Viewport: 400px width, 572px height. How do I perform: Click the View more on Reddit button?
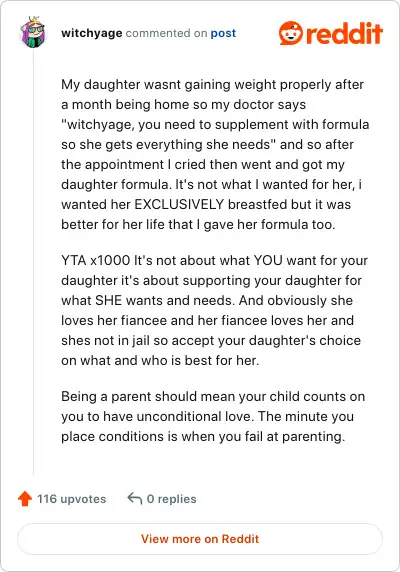[x=200, y=539]
